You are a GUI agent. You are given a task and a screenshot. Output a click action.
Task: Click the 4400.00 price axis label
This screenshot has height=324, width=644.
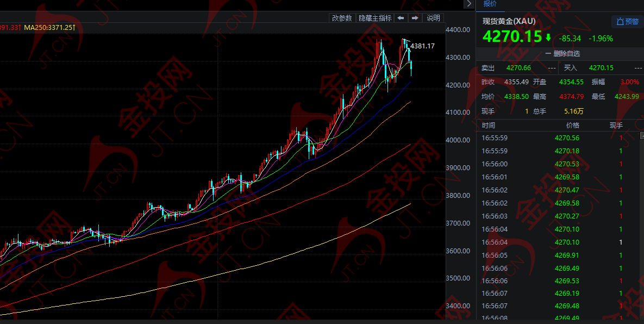pos(458,29)
